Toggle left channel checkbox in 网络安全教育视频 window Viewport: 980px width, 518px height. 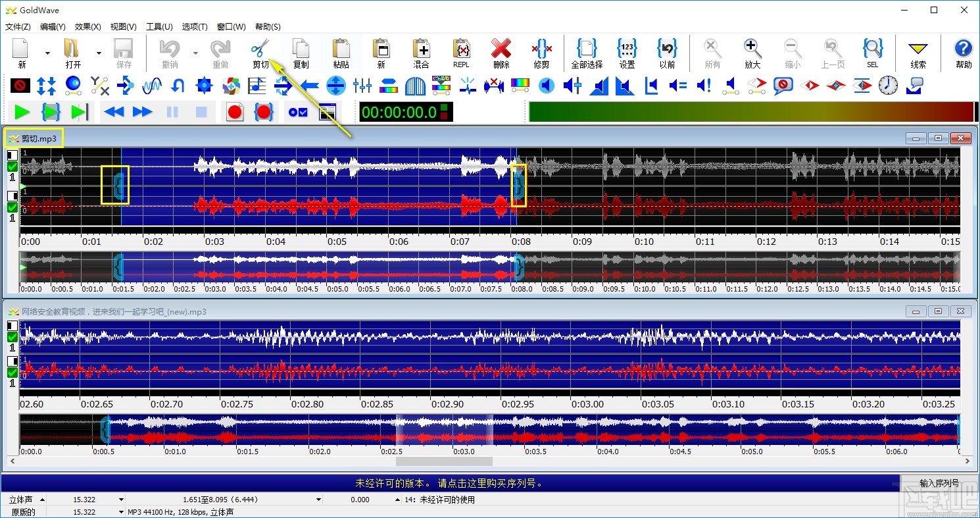click(12, 336)
